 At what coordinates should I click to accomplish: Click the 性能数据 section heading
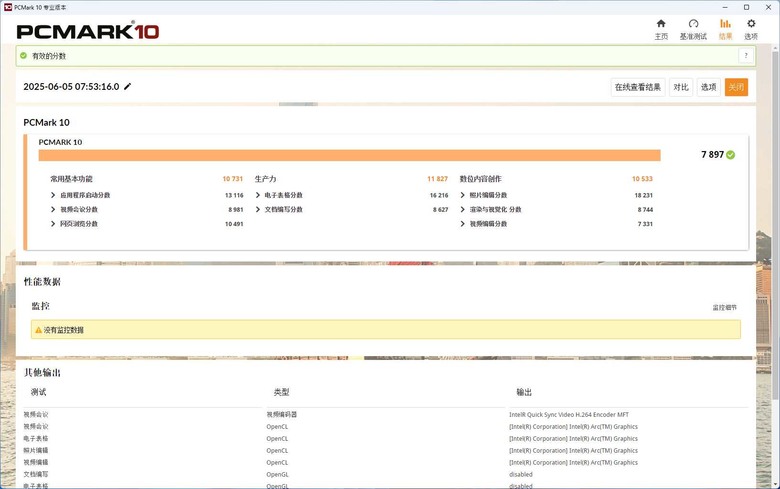[42, 282]
